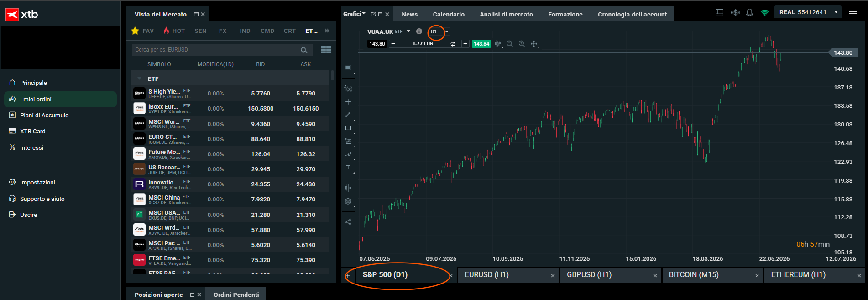Viewport: 868px width, 300px height.
Task: Select the FAV favorites star tab
Action: [143, 31]
